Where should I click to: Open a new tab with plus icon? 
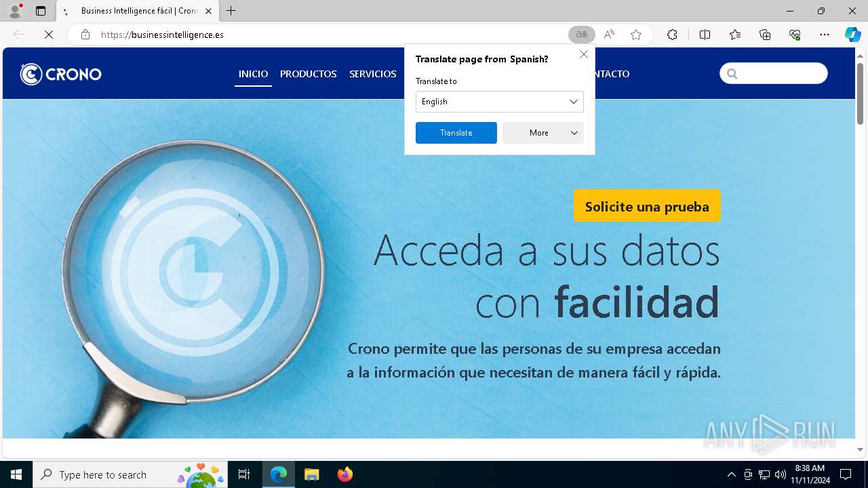coord(231,11)
